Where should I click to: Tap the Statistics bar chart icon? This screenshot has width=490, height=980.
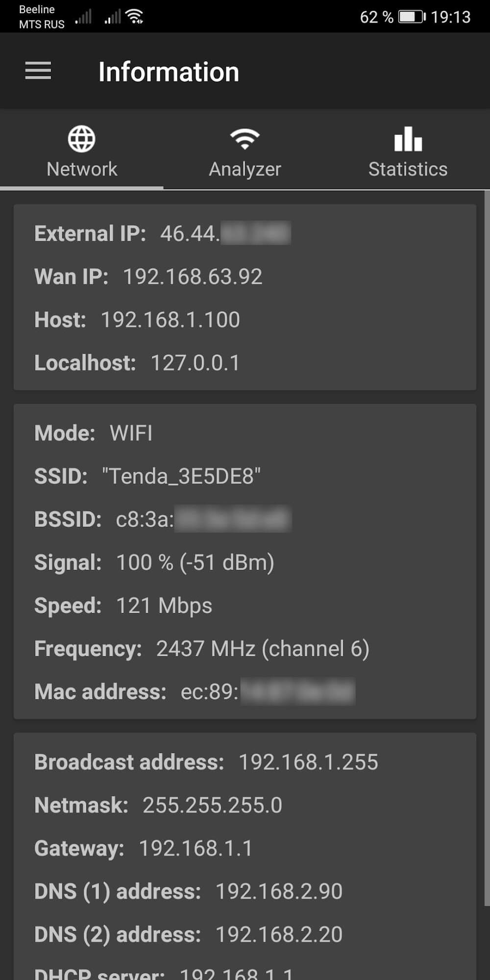[408, 139]
